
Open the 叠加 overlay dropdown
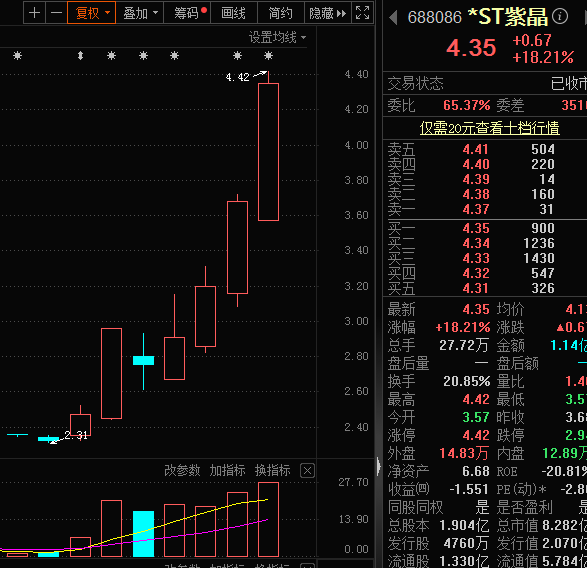point(140,13)
